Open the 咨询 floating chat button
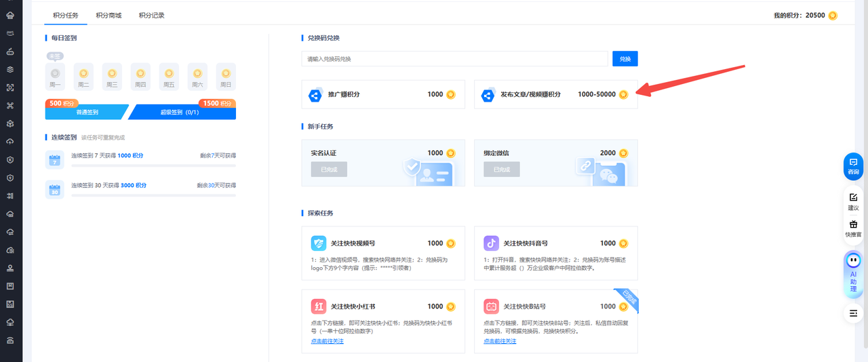This screenshot has width=868, height=362. [854, 166]
